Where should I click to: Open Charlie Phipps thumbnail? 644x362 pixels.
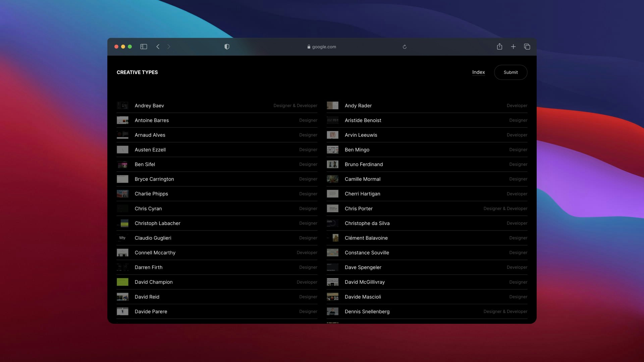(x=122, y=194)
